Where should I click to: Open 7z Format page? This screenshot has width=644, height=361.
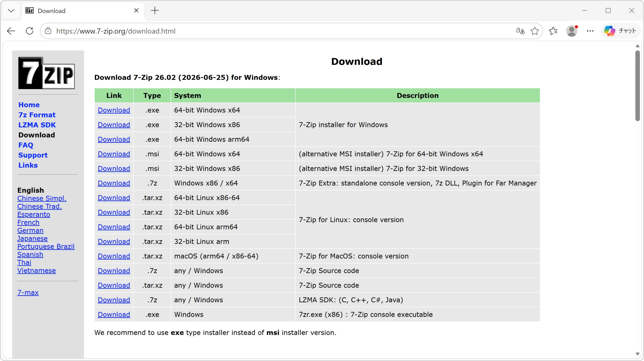click(x=37, y=115)
